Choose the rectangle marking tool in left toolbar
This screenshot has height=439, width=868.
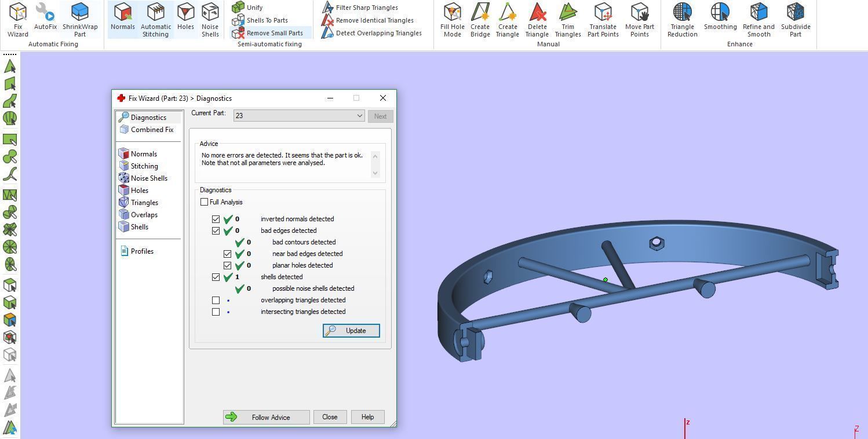[x=10, y=140]
